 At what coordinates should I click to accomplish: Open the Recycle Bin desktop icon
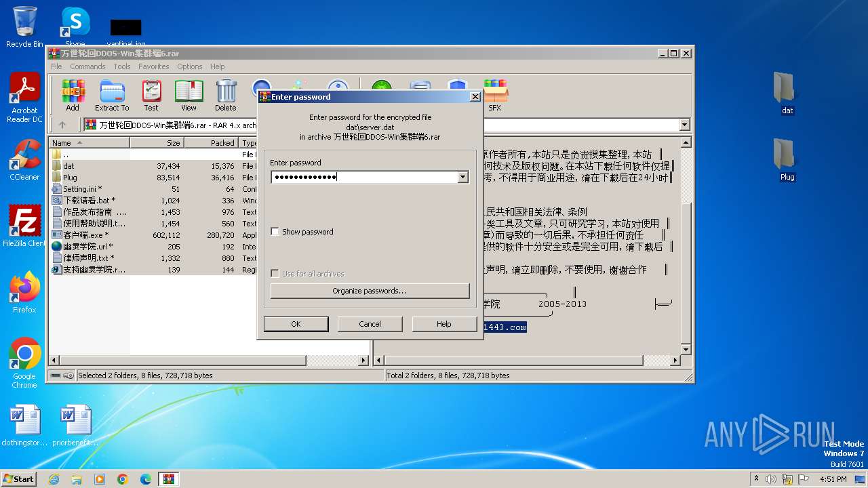(x=24, y=27)
